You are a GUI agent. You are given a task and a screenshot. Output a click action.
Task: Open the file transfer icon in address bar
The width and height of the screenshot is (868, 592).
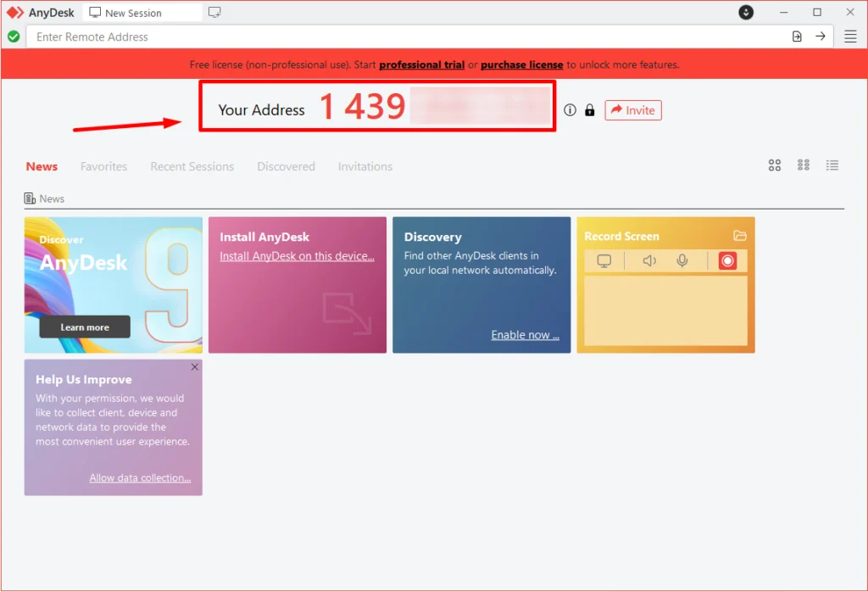tap(797, 36)
